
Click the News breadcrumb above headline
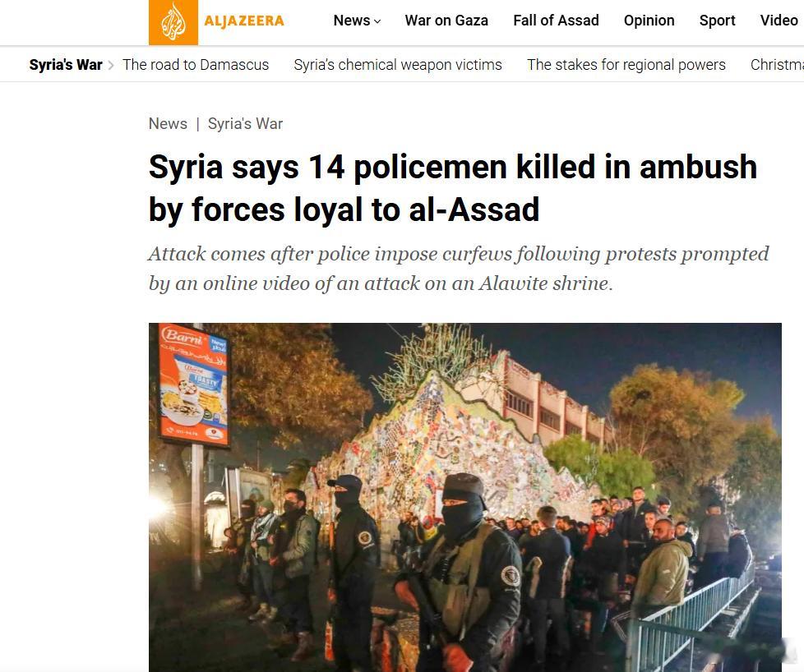coord(168,123)
